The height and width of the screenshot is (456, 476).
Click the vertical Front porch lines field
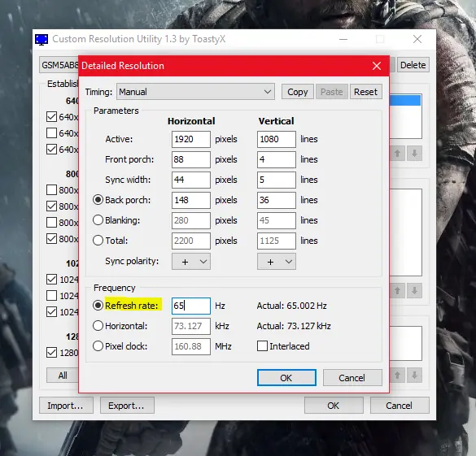click(x=277, y=159)
